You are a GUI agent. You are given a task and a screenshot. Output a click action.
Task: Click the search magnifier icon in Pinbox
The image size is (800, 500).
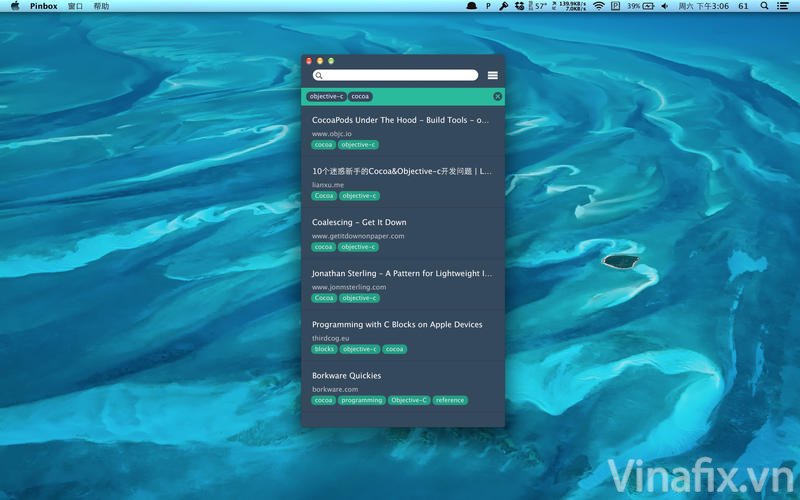(319, 76)
